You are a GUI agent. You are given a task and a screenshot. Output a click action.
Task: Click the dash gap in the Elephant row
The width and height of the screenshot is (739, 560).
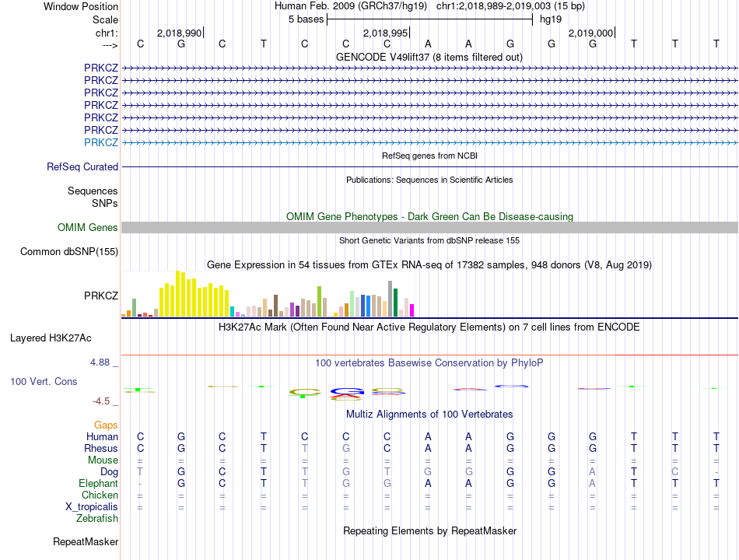(x=140, y=484)
